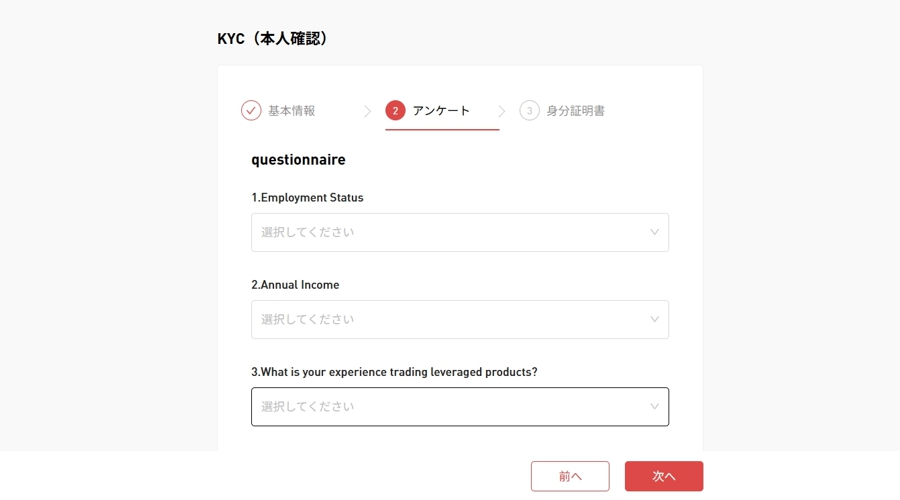Go to the 身分証明書 step
Image resolution: width=900 pixels, height=500 pixels.
point(575,111)
